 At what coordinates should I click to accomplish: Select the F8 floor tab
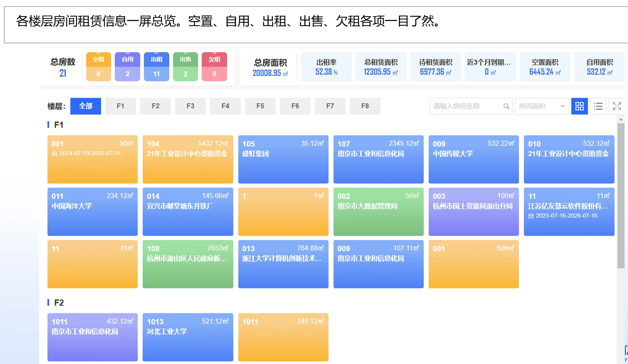tap(365, 106)
